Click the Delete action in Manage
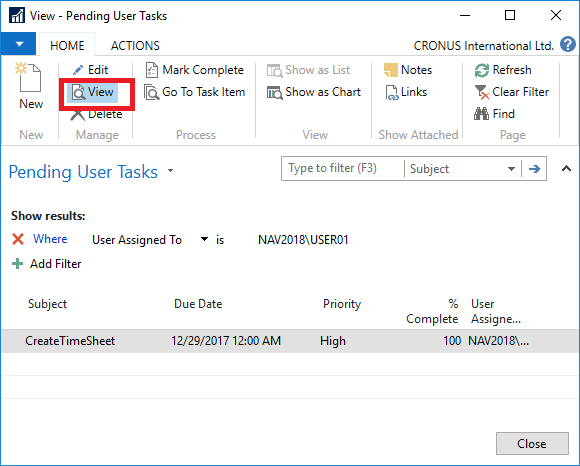 [x=96, y=114]
